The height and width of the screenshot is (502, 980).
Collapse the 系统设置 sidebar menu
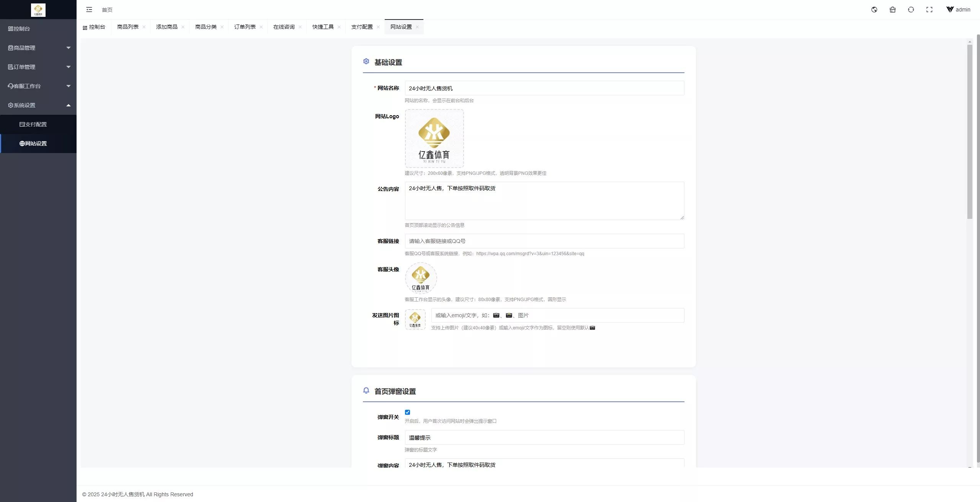point(38,105)
